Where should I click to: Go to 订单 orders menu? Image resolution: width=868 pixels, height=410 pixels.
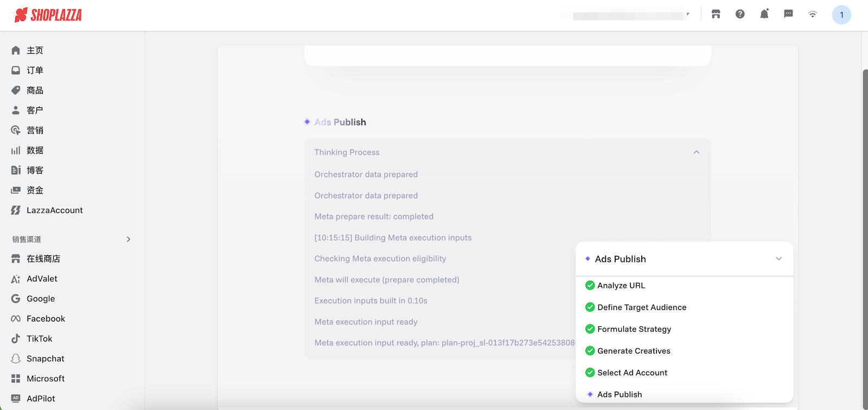[x=35, y=71]
